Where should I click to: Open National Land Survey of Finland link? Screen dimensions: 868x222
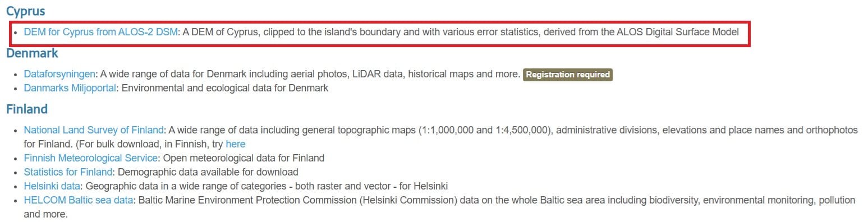[x=94, y=130]
